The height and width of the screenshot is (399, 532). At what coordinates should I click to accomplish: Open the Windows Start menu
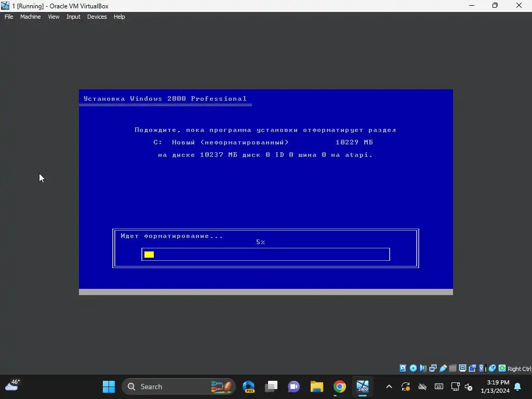point(109,387)
